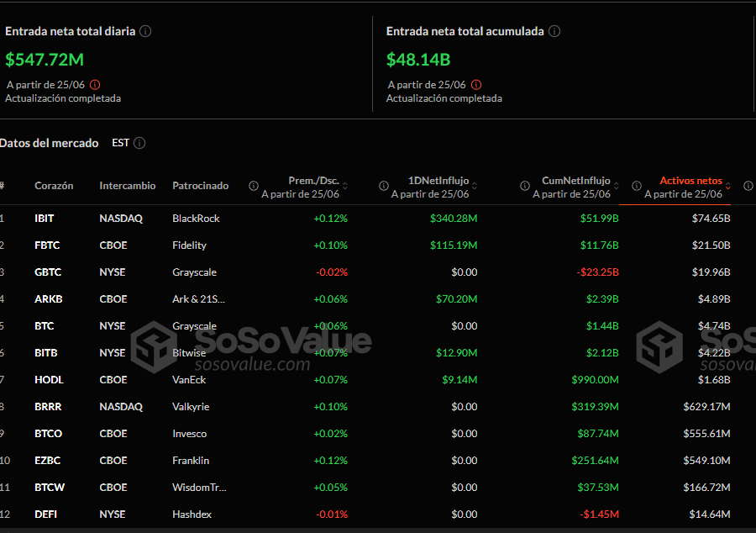
Task: Select the BTC ticker in row 5
Action: pyautogui.click(x=45, y=326)
